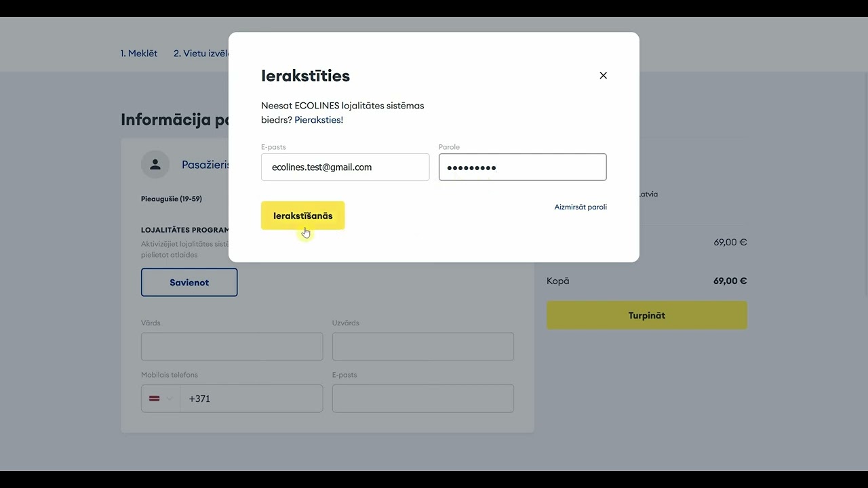868x488 pixels.
Task: Click the passenger avatar icon
Action: [x=155, y=164]
